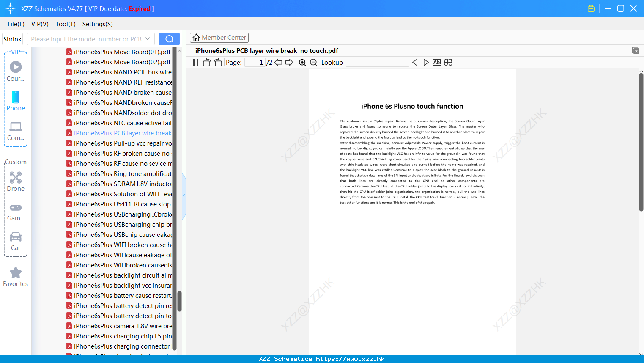Click the binoculars search icon
The height and width of the screenshot is (363, 644).
point(448,63)
